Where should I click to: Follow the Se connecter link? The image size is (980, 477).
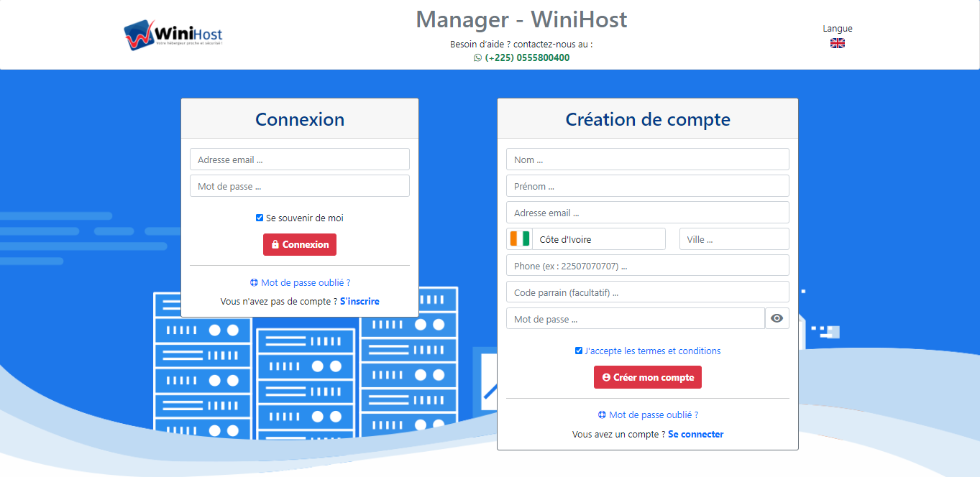(695, 435)
